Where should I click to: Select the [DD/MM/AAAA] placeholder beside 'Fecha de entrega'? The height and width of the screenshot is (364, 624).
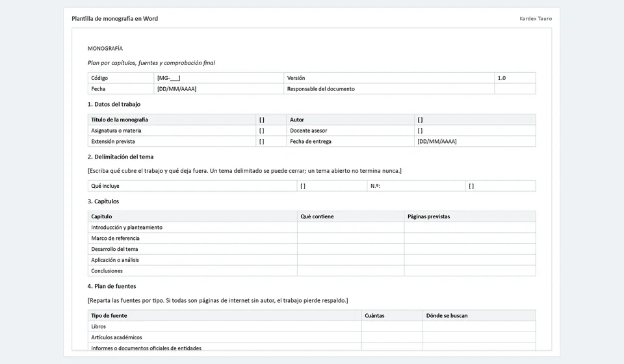(x=437, y=141)
